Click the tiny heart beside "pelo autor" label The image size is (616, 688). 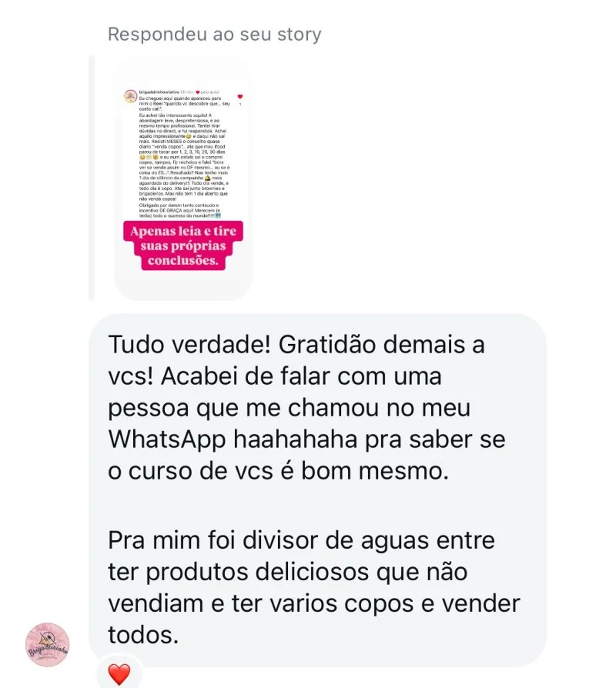pyautogui.click(x=198, y=92)
